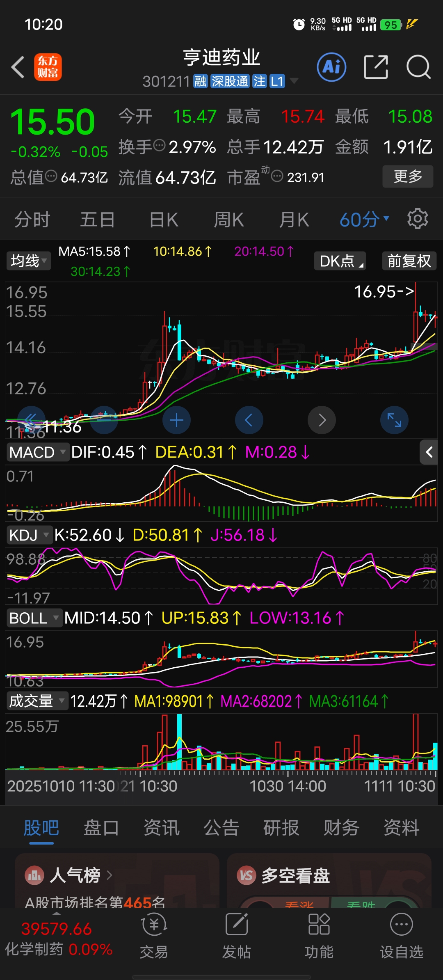The width and height of the screenshot is (443, 980).
Task: Tap the 注 tag
Action: [260, 81]
